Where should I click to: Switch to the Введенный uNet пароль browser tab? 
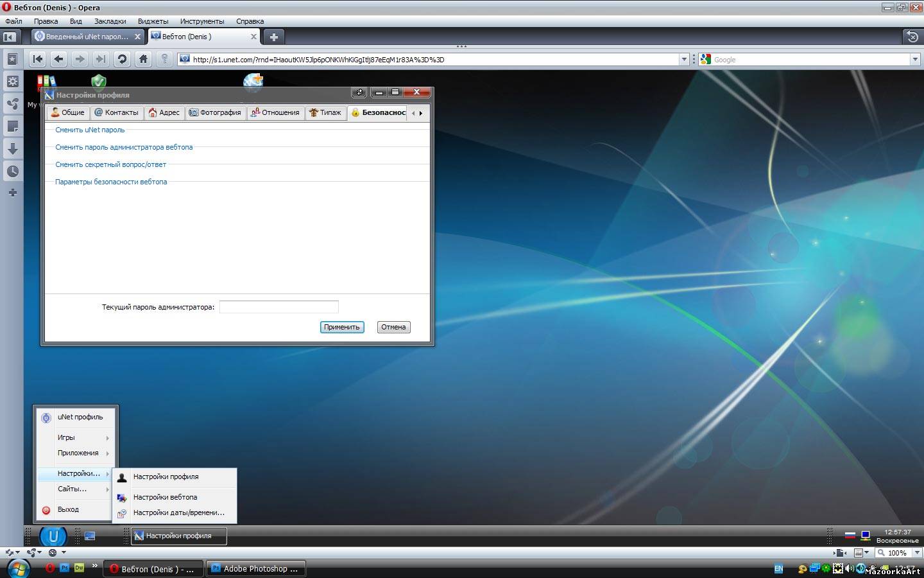tap(88, 37)
